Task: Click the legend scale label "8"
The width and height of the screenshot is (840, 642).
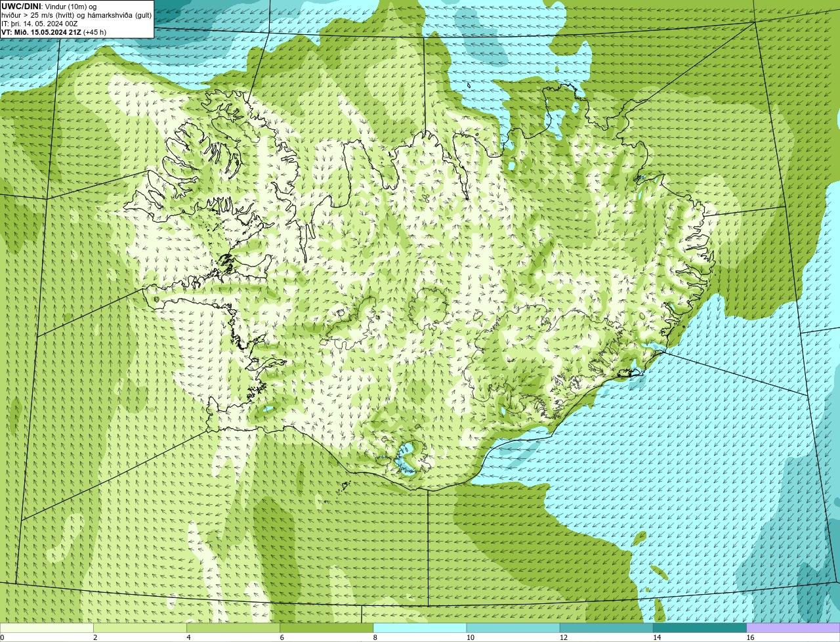Action: (x=375, y=637)
